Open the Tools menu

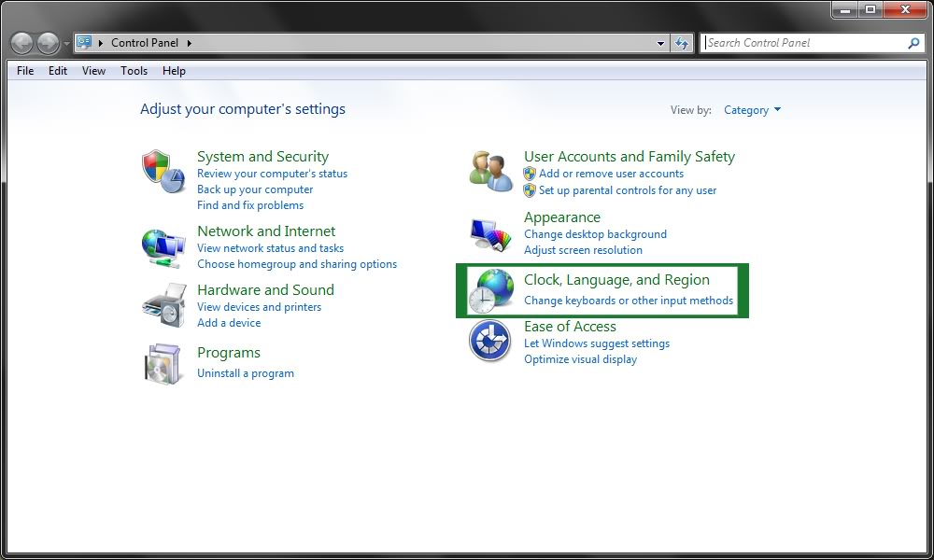(x=134, y=71)
